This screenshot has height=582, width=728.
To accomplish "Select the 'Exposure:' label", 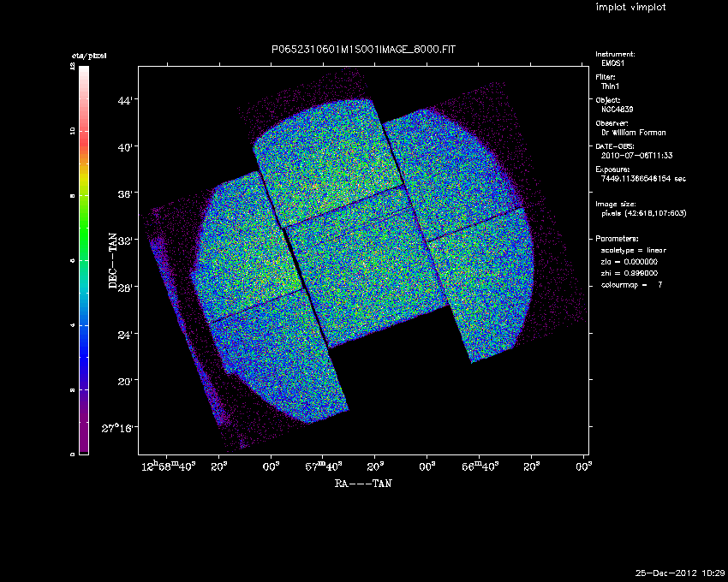I will (x=612, y=169).
